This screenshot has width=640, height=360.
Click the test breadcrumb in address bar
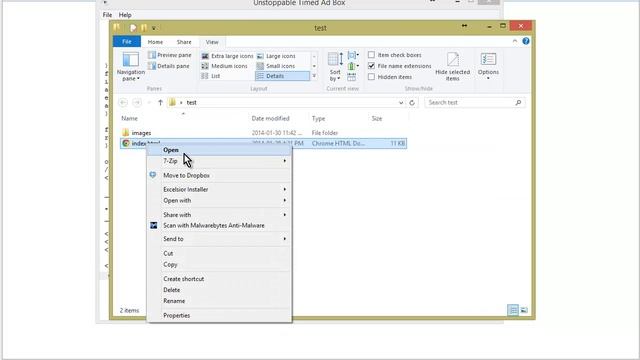[x=191, y=103]
